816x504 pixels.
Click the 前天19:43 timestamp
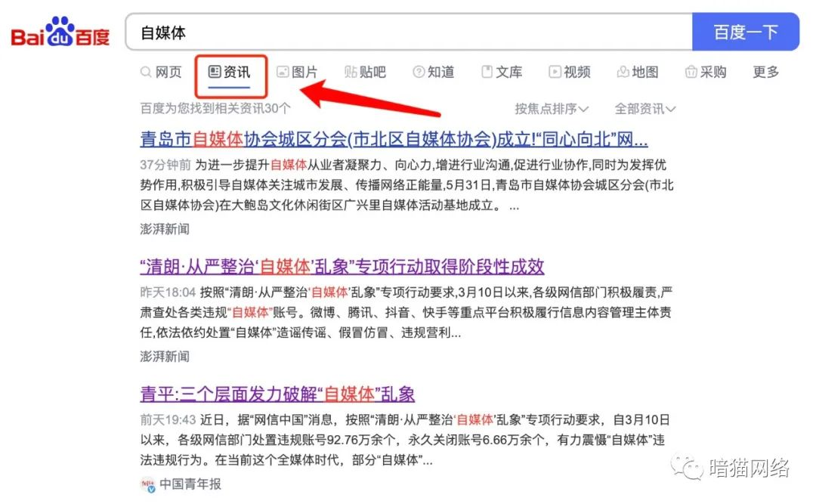click(x=168, y=420)
